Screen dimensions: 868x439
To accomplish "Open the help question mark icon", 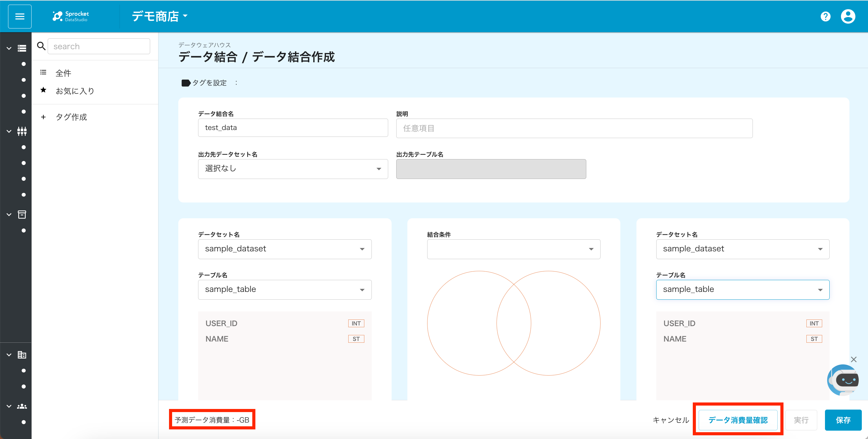I will point(825,16).
